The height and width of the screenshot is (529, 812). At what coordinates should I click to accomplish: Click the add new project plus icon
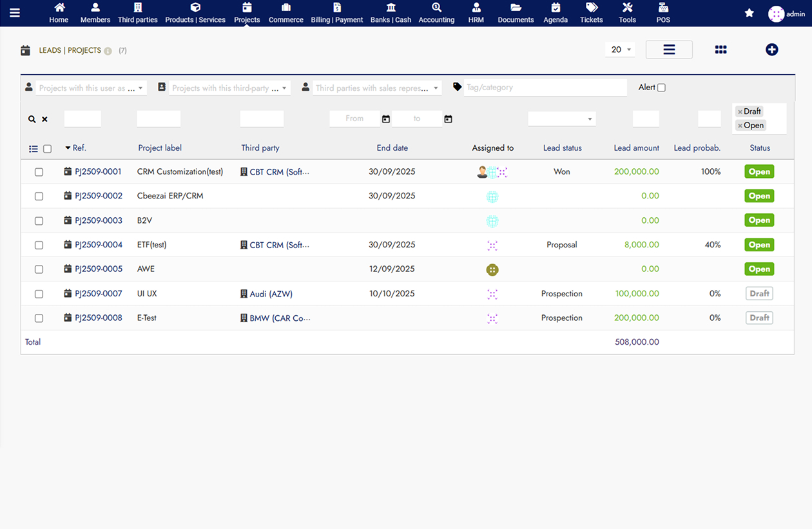(x=771, y=50)
